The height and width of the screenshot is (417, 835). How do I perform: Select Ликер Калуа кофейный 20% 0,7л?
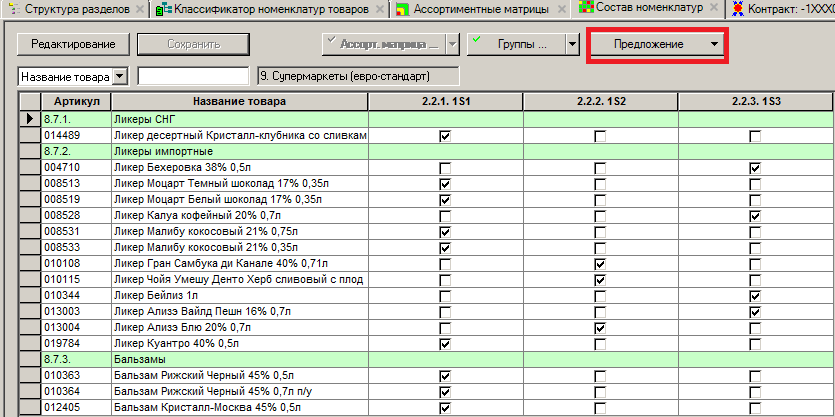coord(240,216)
